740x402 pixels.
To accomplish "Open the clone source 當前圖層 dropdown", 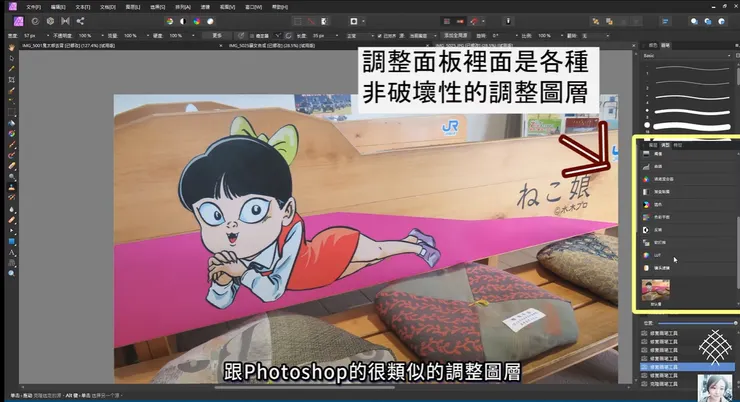I will coord(421,36).
